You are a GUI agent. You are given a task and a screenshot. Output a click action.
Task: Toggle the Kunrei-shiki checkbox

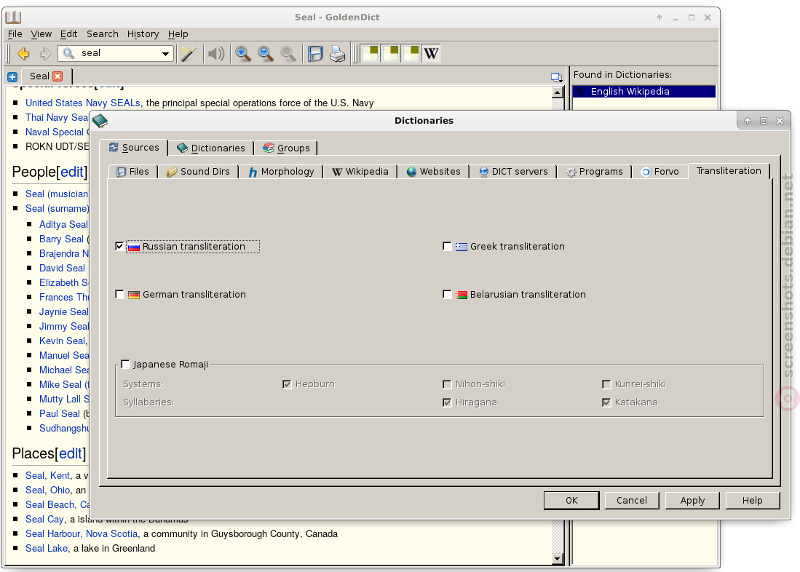click(x=606, y=384)
